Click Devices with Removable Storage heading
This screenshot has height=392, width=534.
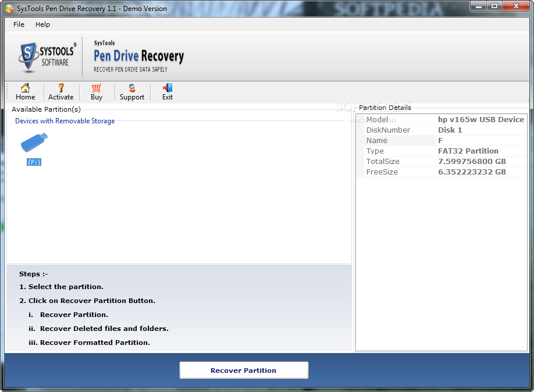click(65, 121)
